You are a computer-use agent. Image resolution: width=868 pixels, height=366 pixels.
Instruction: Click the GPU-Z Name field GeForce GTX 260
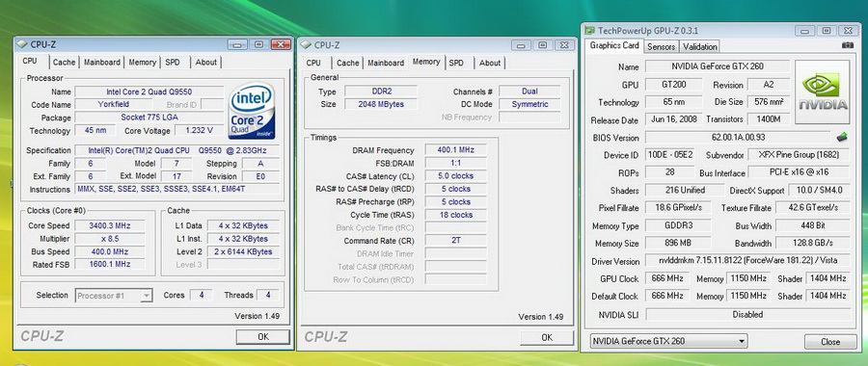coord(718,66)
